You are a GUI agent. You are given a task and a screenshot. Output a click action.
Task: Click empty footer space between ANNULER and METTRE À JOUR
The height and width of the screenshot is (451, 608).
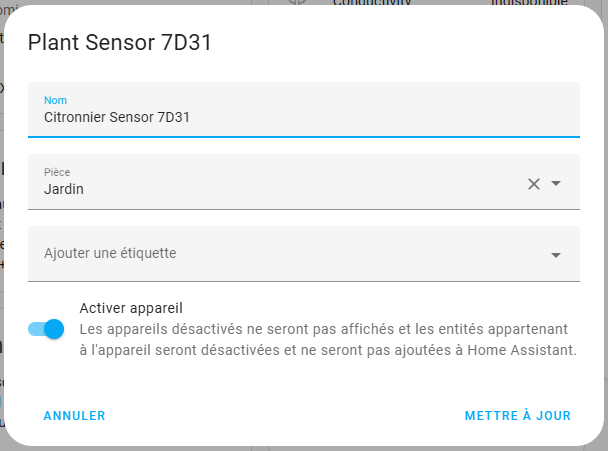[285, 416]
